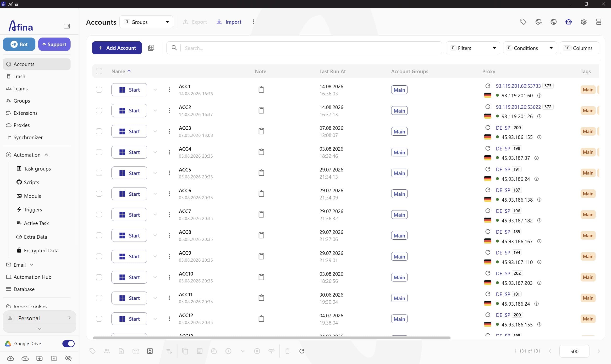Open the Support button

click(54, 44)
